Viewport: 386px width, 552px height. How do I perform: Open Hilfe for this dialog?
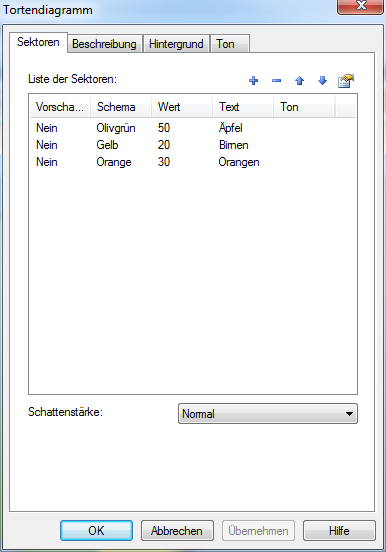339,531
